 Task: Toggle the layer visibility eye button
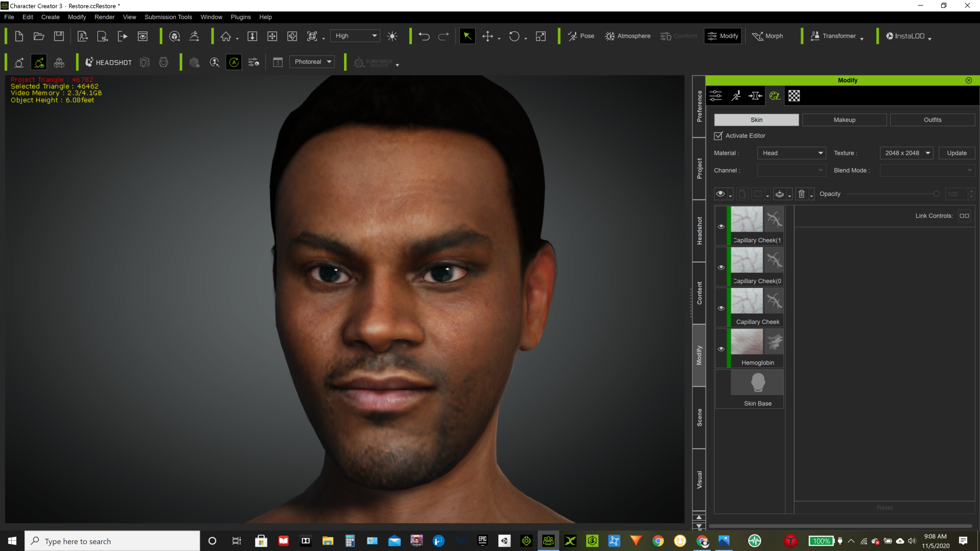click(720, 194)
